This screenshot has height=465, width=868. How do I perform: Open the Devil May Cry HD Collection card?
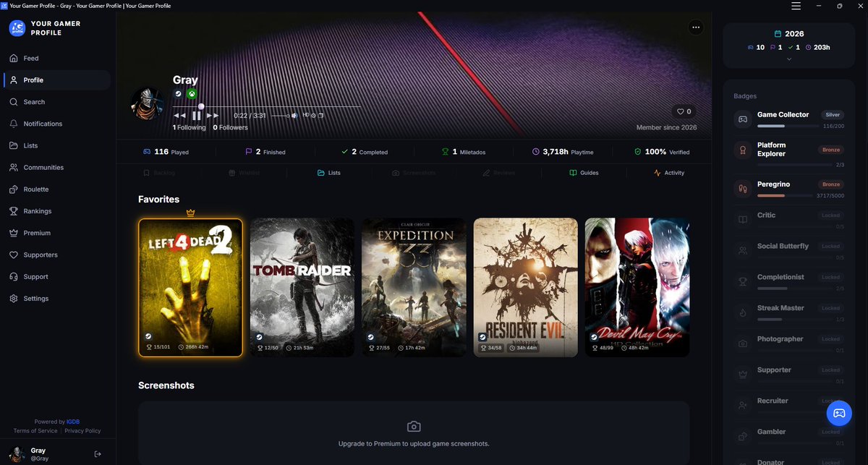coord(637,288)
